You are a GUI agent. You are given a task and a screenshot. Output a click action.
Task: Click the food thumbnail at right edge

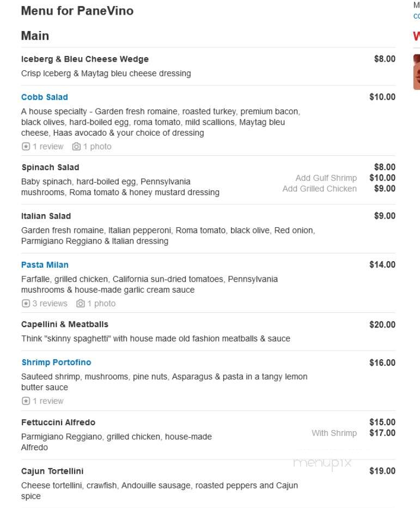[x=416, y=72]
